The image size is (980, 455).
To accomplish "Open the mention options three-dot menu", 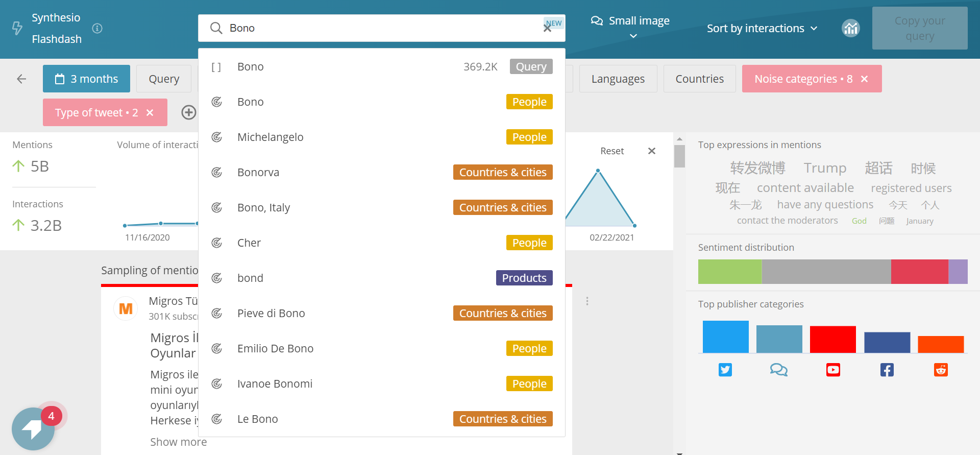I will pyautogui.click(x=587, y=301).
